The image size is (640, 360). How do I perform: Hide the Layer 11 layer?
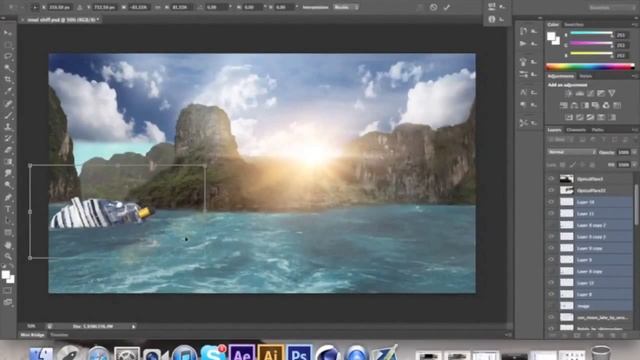coord(551,213)
